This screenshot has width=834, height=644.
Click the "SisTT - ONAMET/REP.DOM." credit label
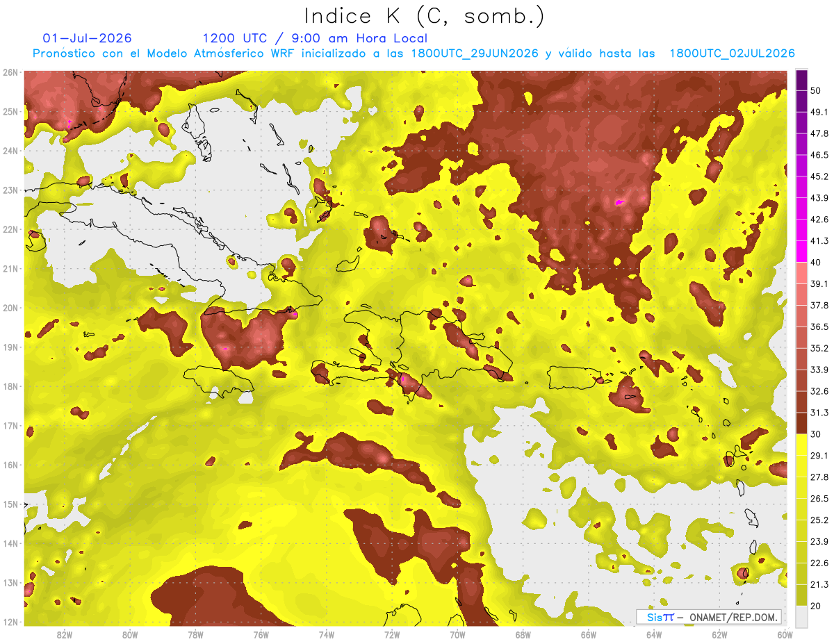point(708,617)
